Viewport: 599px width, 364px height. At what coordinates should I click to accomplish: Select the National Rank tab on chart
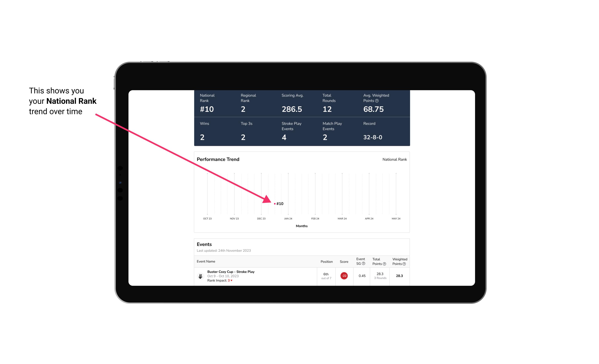click(x=394, y=160)
